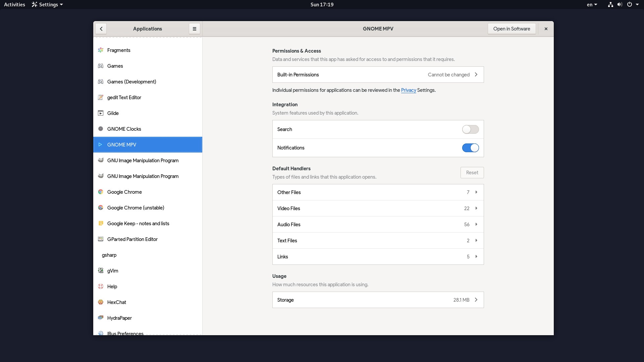
Task: Go back using the header arrow
Action: point(101,29)
